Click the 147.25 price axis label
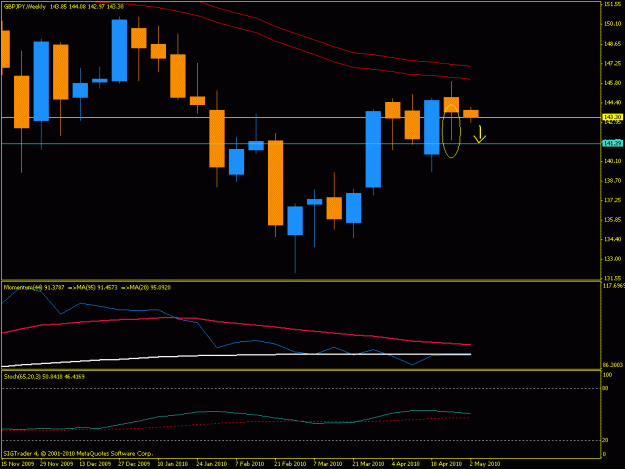625x469 pixels. [612, 63]
